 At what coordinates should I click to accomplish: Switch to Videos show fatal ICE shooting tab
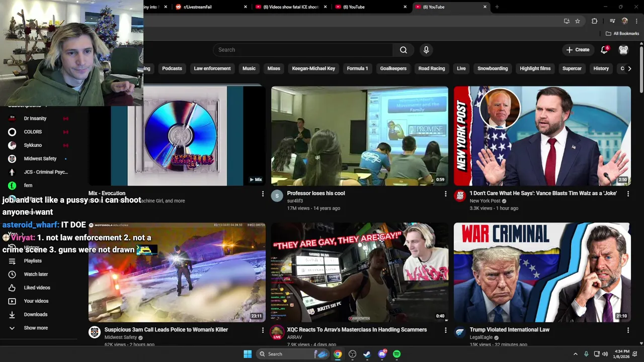click(x=291, y=7)
